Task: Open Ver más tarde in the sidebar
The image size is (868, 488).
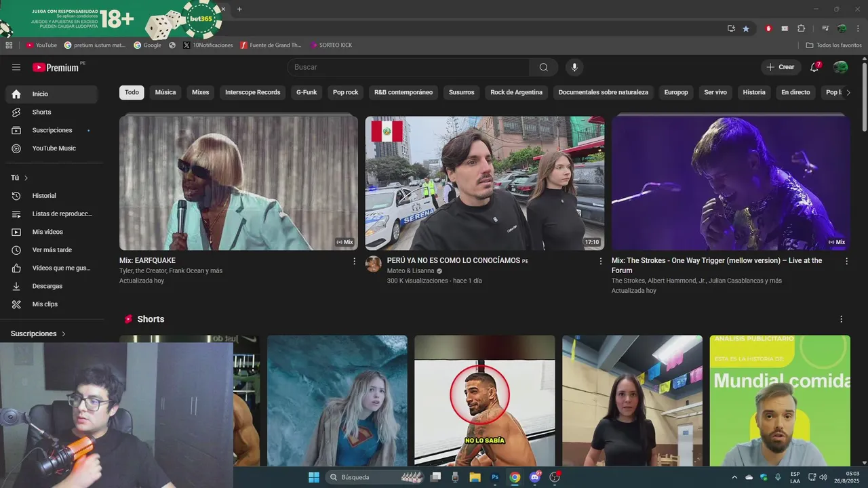Action: click(x=52, y=250)
